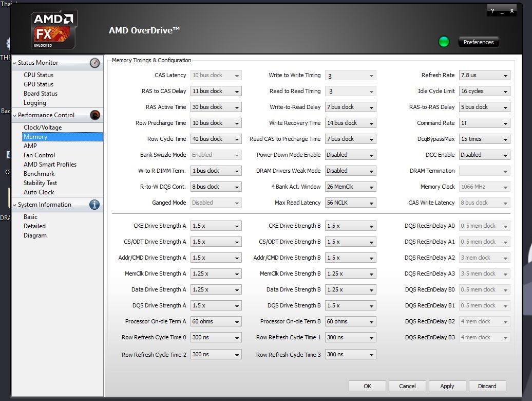Open the Preferences button
Image resolution: width=532 pixels, height=401 pixels.
pos(479,42)
